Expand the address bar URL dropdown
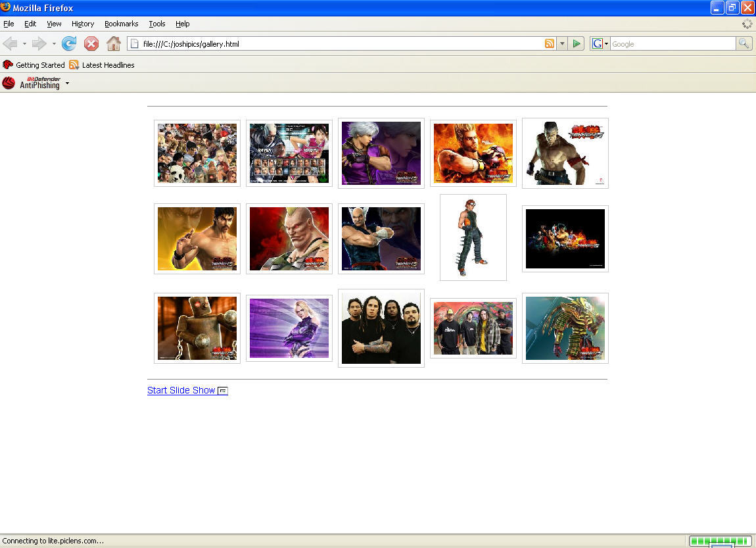This screenshot has width=756, height=548. [561, 44]
